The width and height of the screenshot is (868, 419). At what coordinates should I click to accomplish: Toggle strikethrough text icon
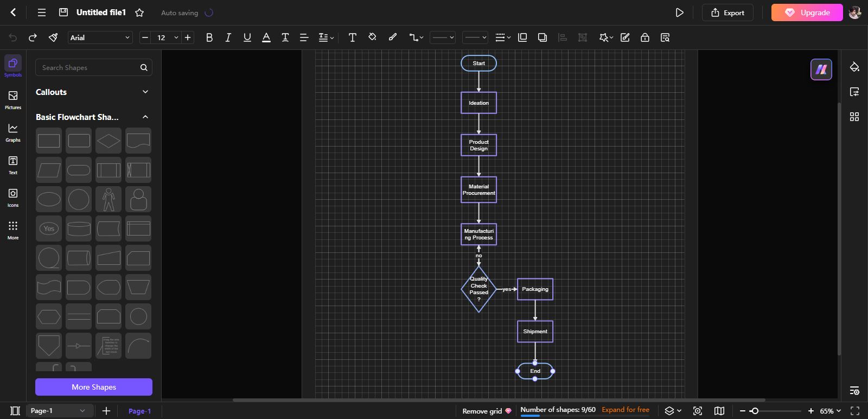tap(285, 37)
